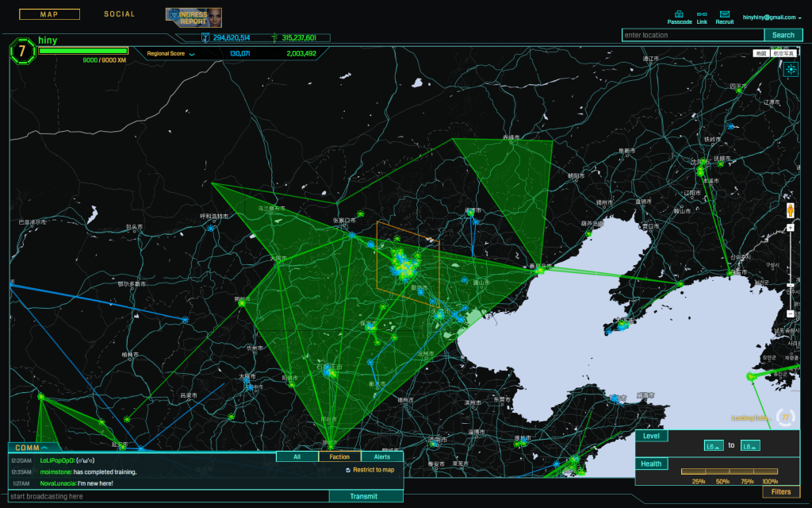Screen dimensions: 812x508
Task: Click the 1:27AM message timestamp
Action: click(x=21, y=483)
